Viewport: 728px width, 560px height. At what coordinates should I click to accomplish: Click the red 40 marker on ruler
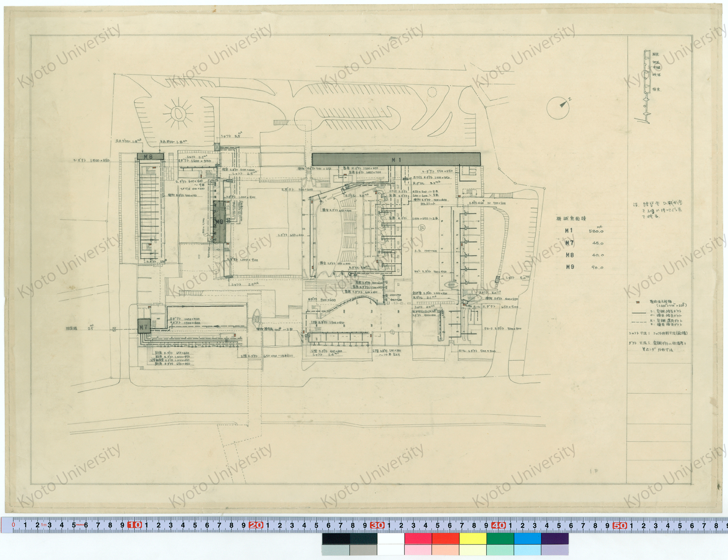(x=498, y=525)
